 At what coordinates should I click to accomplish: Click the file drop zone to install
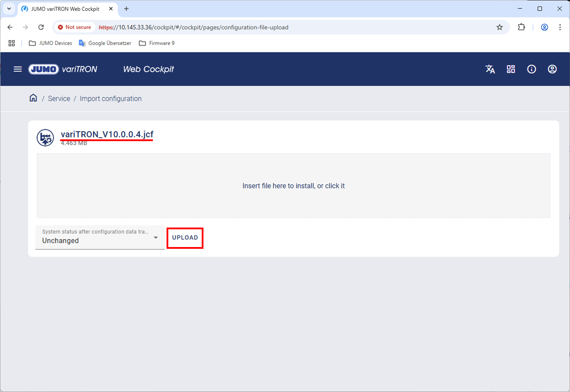(293, 186)
